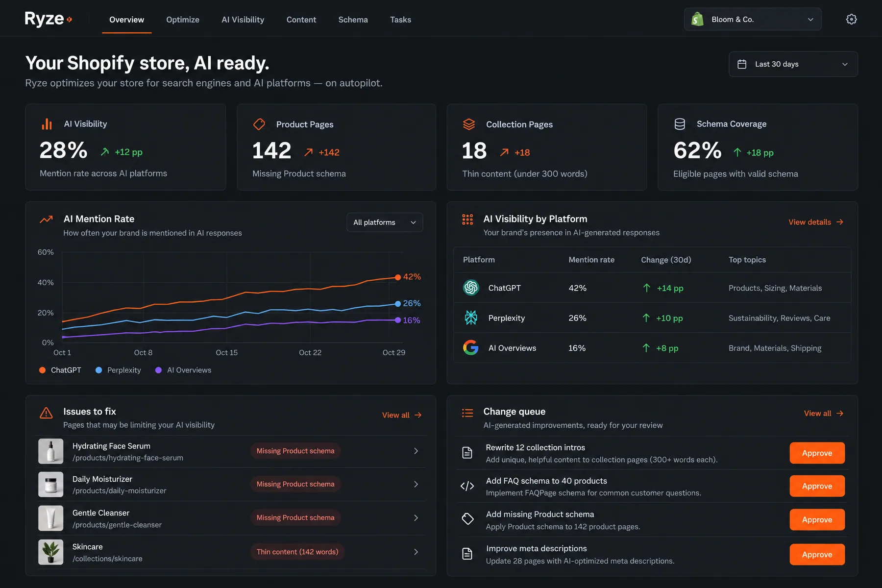Open the Bloom & Co. store switcher
Image resolution: width=882 pixels, height=588 pixels.
tap(753, 19)
